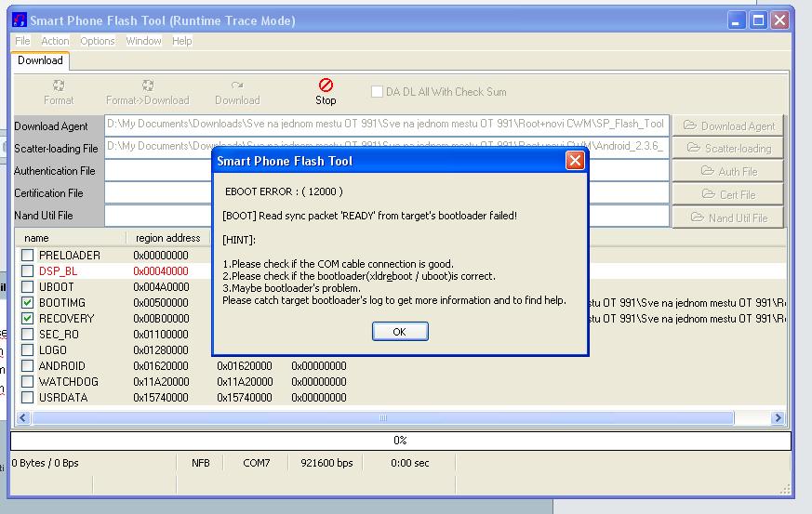Click the Download Agent path field
Viewport: 812px width, 514px height.
(387, 125)
